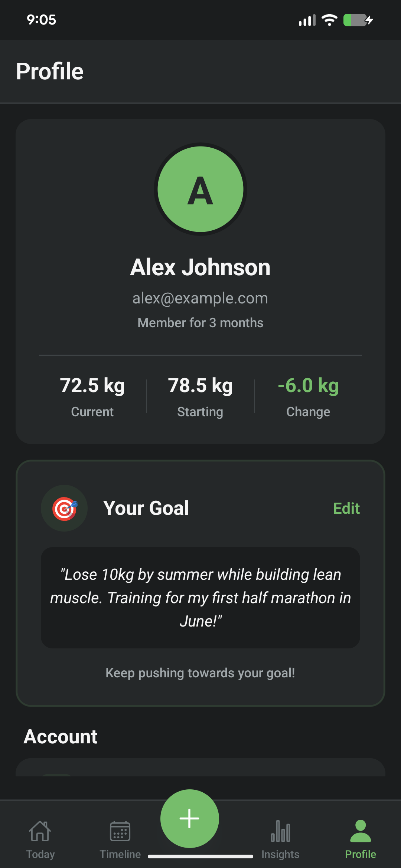Image resolution: width=401 pixels, height=868 pixels.
Task: Tap the -6.0 kg change stat
Action: point(308,385)
